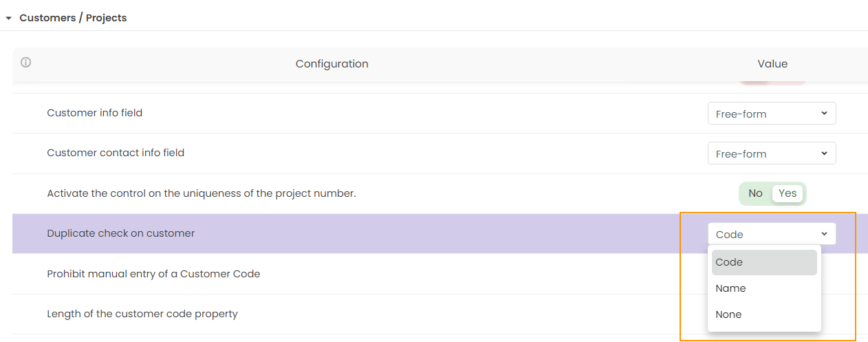Screen dimensions: 868x342
Task: Click the partially hidden toggle above Customer info field
Action: [x=772, y=83]
